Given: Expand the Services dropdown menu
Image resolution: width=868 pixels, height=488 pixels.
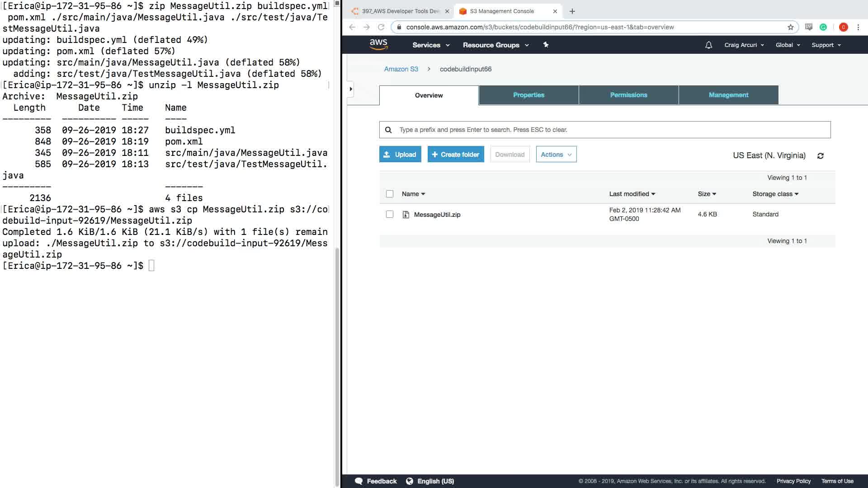Looking at the screenshot, I should click(x=430, y=45).
